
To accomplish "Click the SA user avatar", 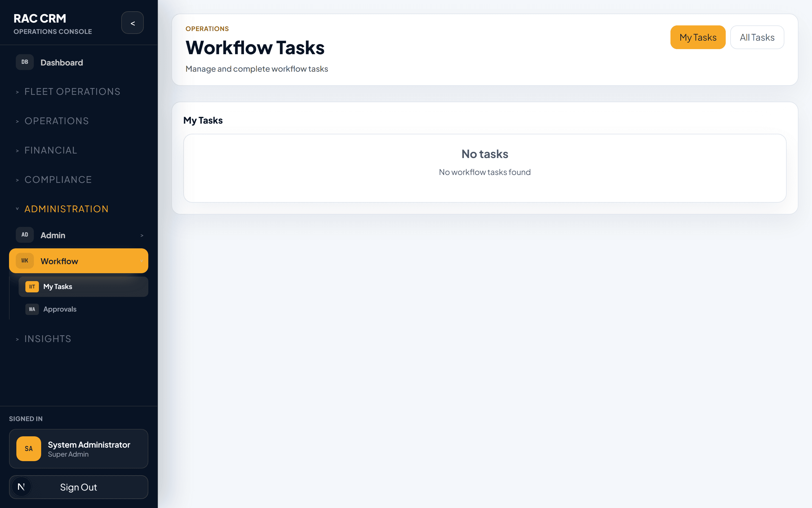I will point(29,448).
